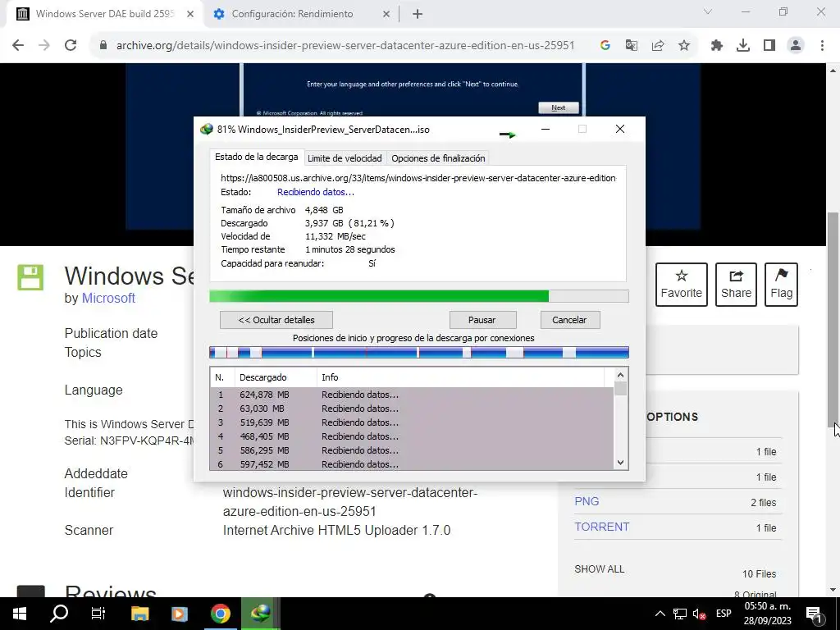The width and height of the screenshot is (840, 630).
Task: Pause the download with Pausar
Action: (482, 320)
